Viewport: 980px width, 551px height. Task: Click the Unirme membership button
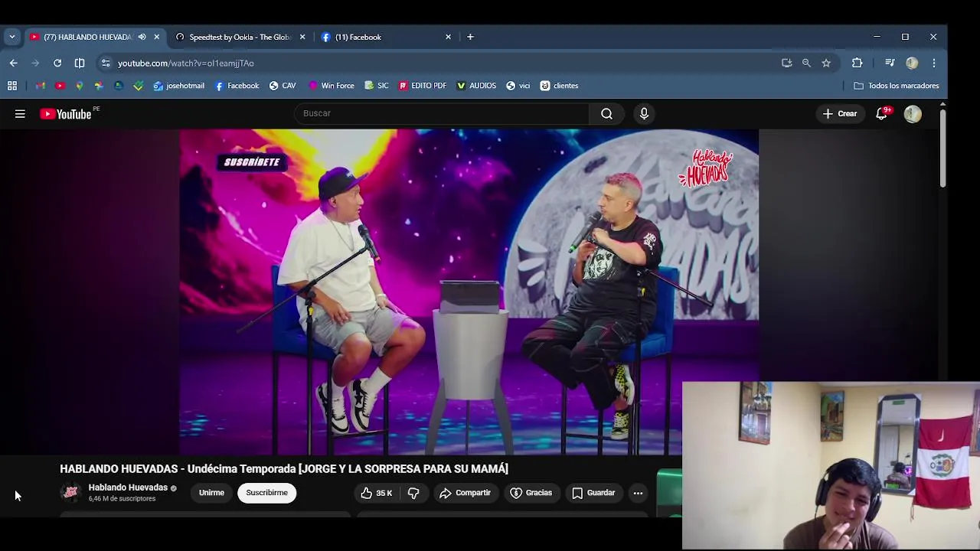(211, 493)
